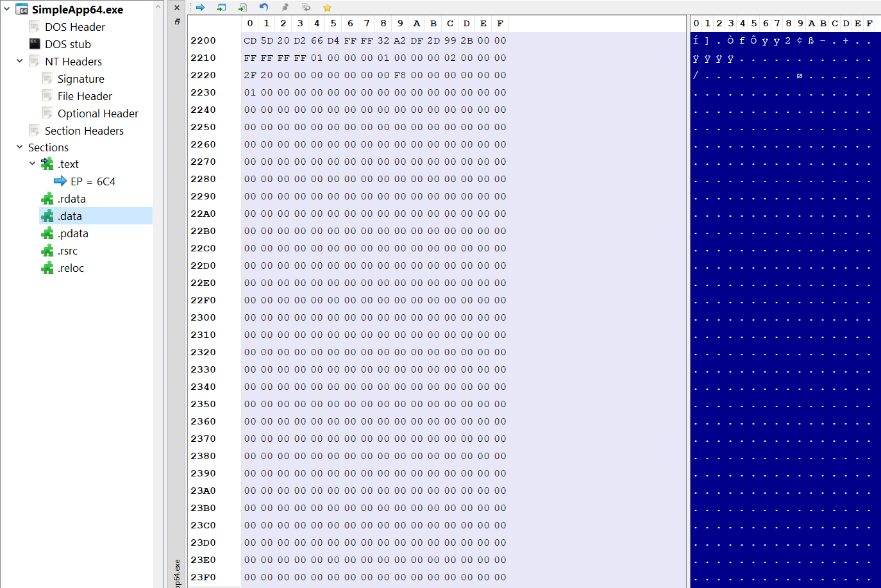Collapse the NT Headers tree node

tap(19, 62)
